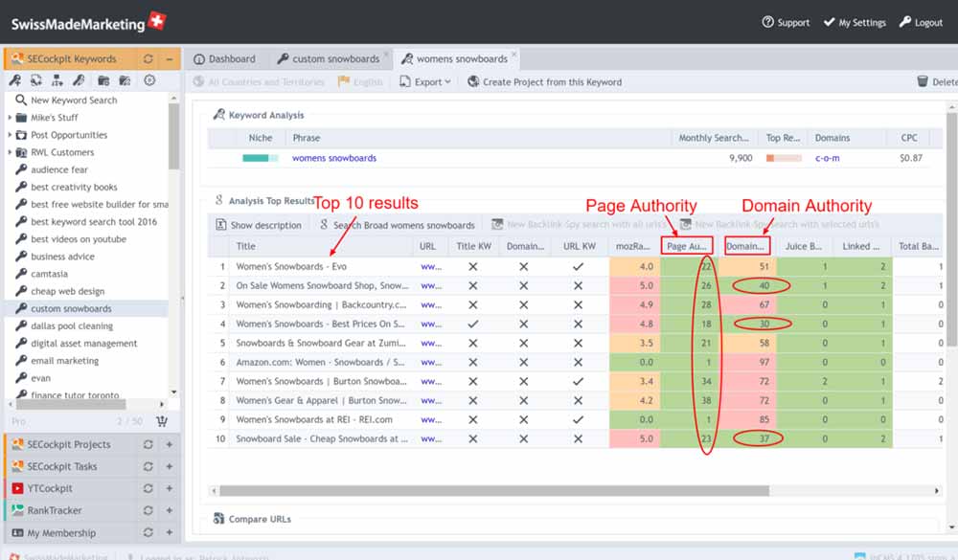Click the refresh icon beside SECockpit Keywords
958x560 pixels.
[x=148, y=59]
